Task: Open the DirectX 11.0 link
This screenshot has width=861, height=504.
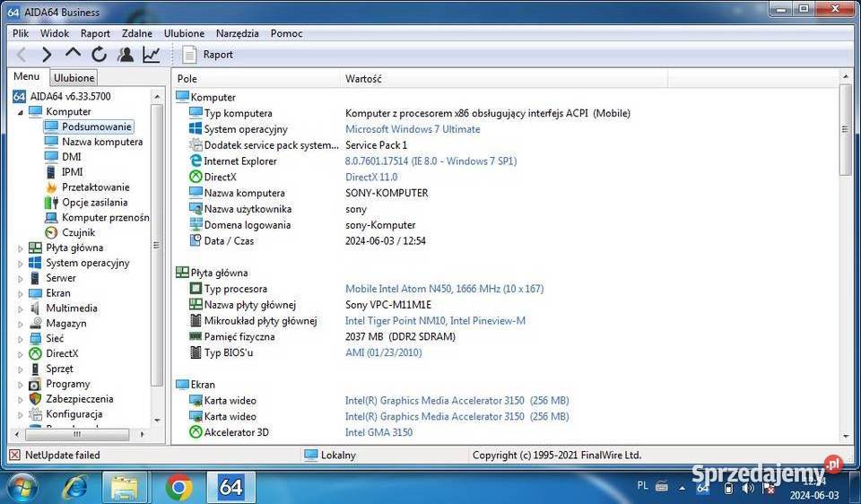Action: [371, 177]
